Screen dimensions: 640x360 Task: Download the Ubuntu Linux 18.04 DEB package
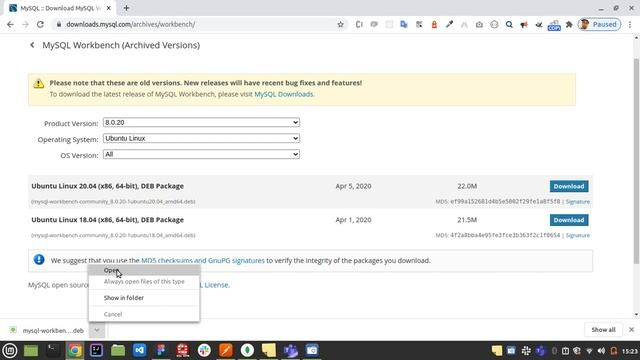pyautogui.click(x=569, y=220)
